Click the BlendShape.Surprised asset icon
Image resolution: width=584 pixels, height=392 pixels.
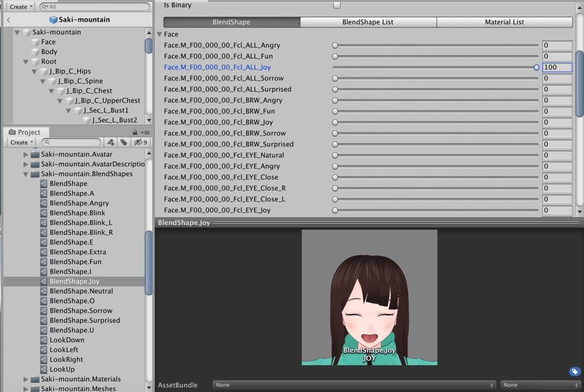click(44, 321)
